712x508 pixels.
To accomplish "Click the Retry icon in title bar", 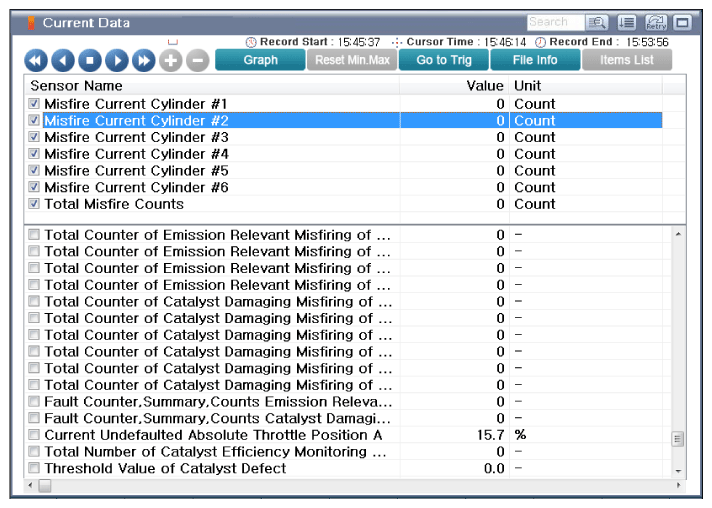I will (x=656, y=22).
